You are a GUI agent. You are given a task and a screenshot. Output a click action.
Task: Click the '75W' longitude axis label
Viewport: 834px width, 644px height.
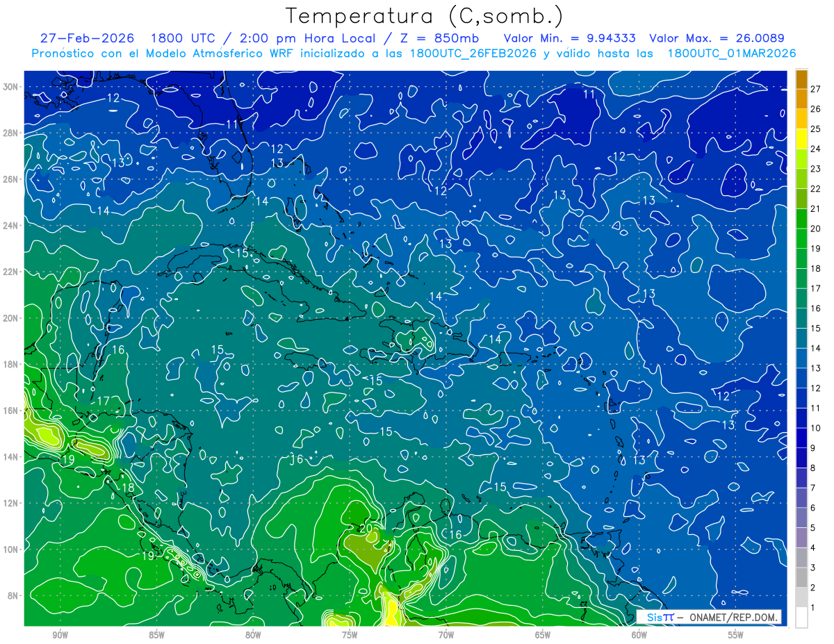pyautogui.click(x=350, y=635)
